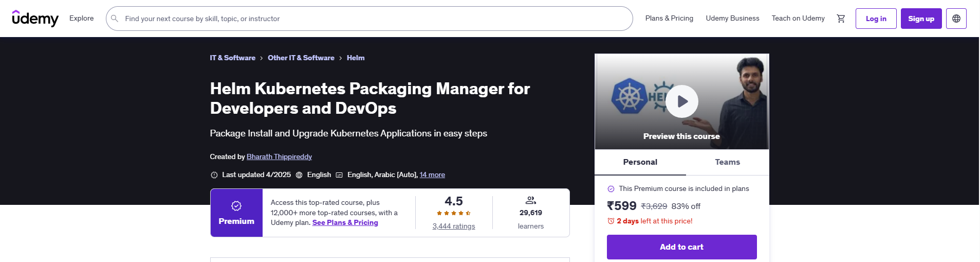Click the course title heading
Viewport: 980px width, 262px height.
point(370,98)
